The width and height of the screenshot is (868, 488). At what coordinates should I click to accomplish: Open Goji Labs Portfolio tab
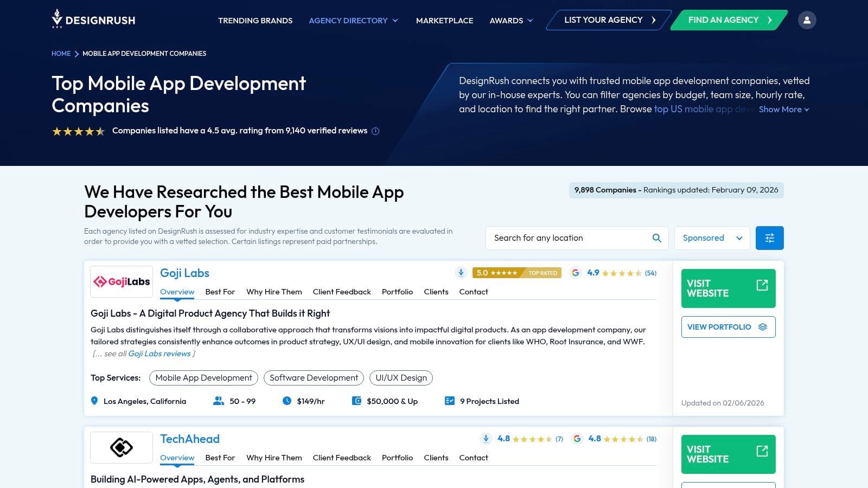(x=397, y=292)
